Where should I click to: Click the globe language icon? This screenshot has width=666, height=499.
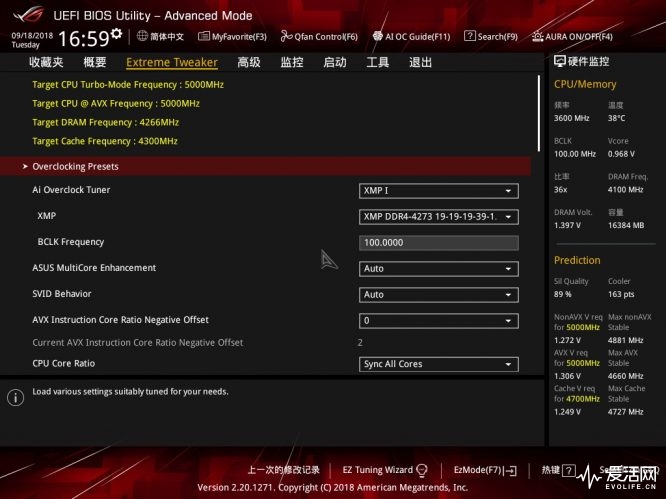[x=142, y=36]
